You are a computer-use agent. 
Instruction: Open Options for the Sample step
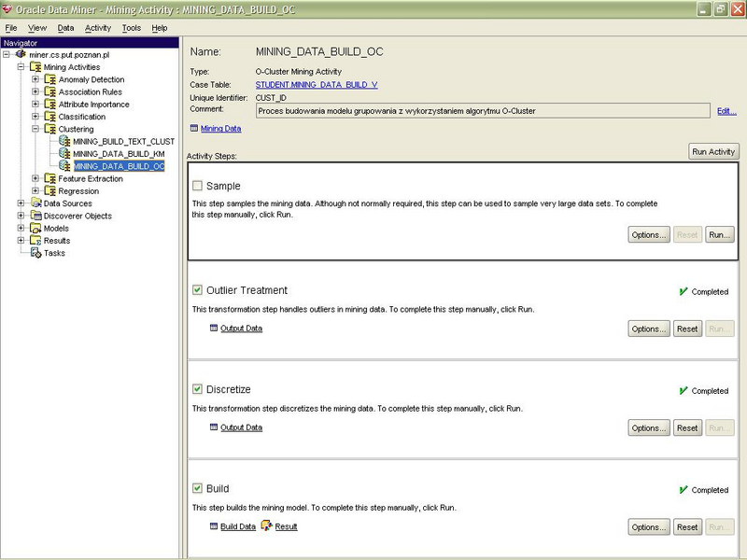click(649, 235)
